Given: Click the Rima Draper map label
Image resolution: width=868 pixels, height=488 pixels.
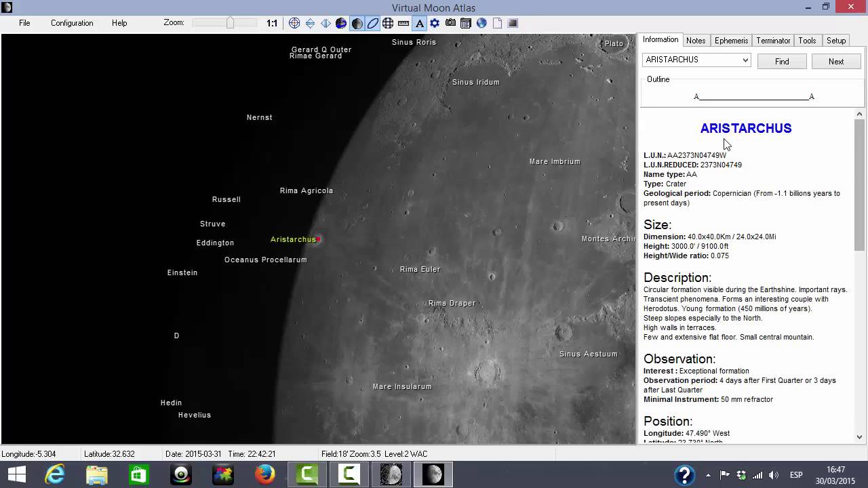Looking at the screenshot, I should [x=452, y=303].
